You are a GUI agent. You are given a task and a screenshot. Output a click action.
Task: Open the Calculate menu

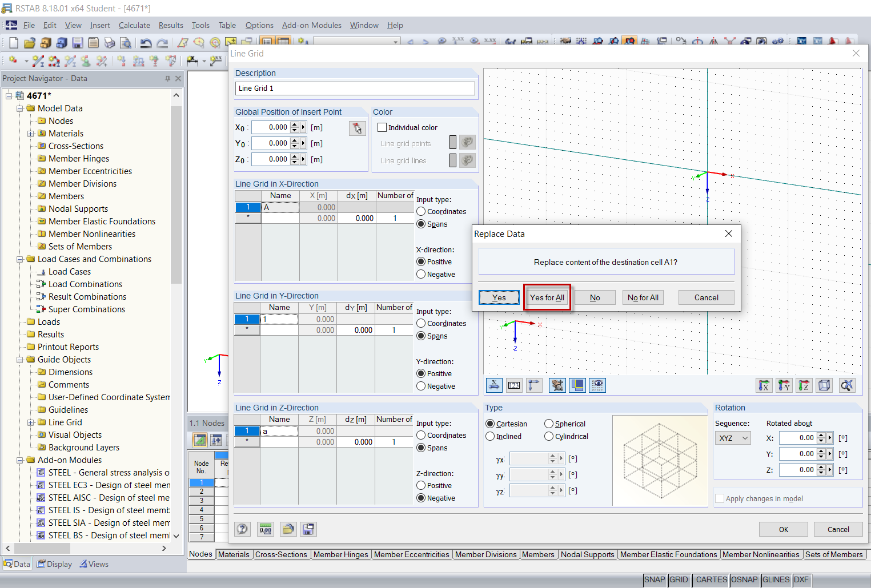134,25
